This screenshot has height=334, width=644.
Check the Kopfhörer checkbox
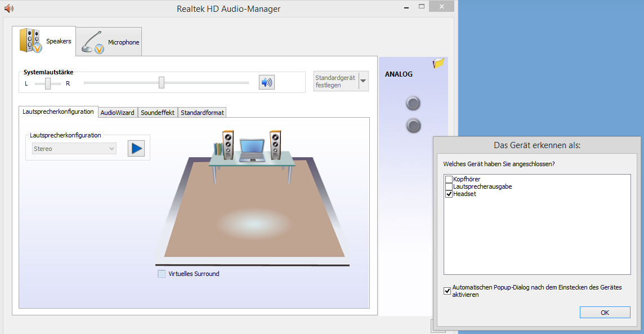point(449,180)
